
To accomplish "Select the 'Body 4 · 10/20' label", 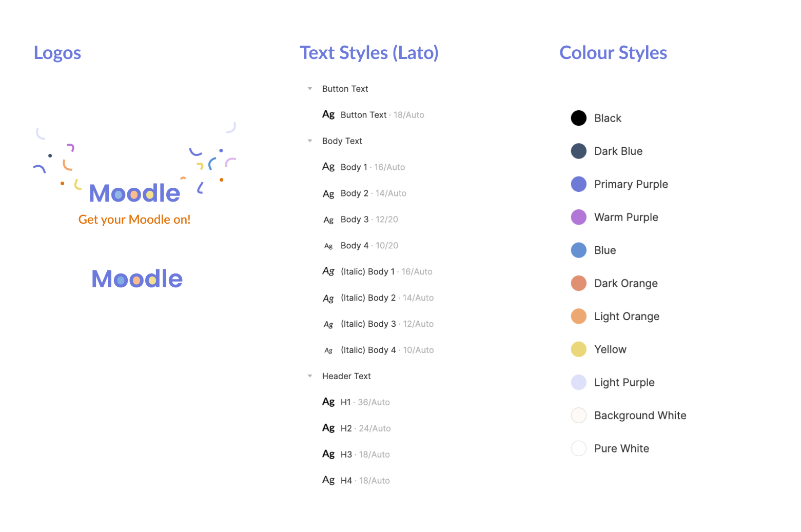I will [369, 246].
